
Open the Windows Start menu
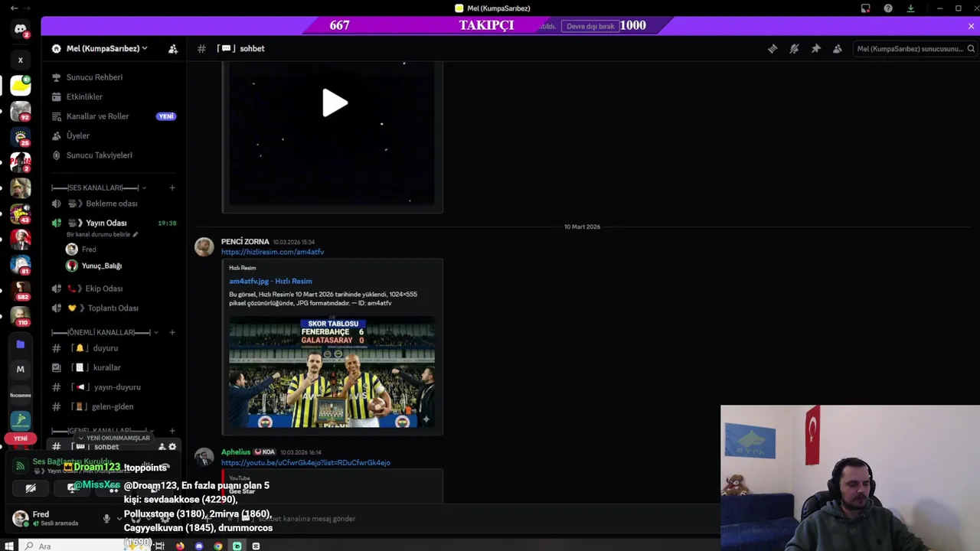[x=9, y=546]
